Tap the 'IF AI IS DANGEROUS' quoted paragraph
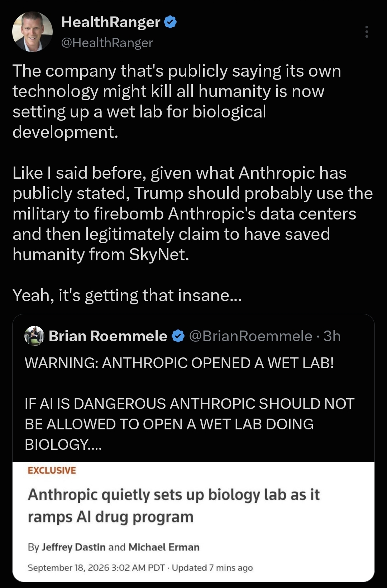This screenshot has width=387, height=588. (x=190, y=424)
